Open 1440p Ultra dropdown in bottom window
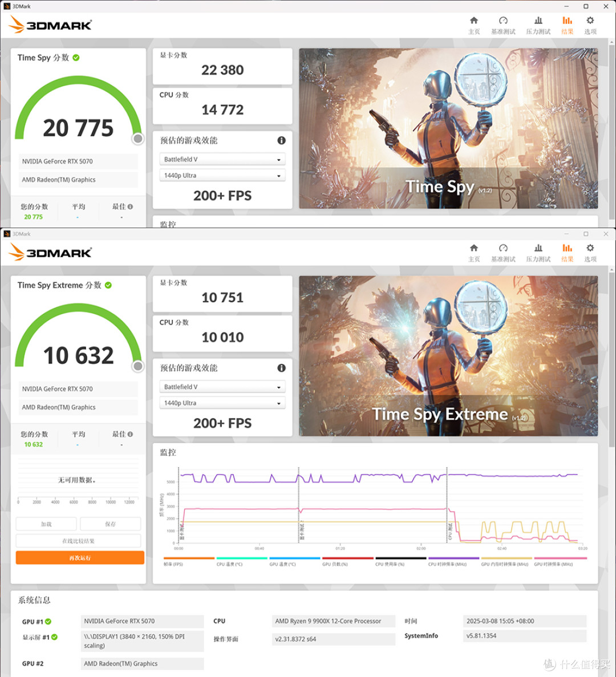 click(x=222, y=403)
